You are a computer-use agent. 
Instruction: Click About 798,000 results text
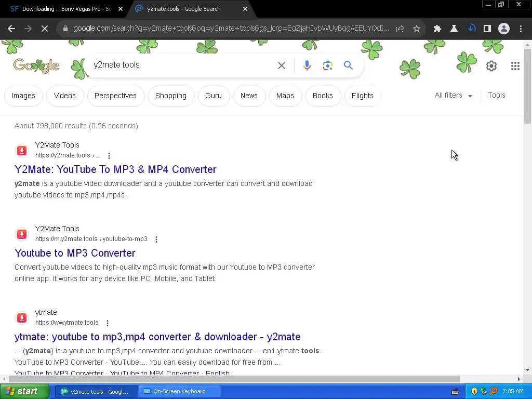pyautogui.click(x=76, y=126)
